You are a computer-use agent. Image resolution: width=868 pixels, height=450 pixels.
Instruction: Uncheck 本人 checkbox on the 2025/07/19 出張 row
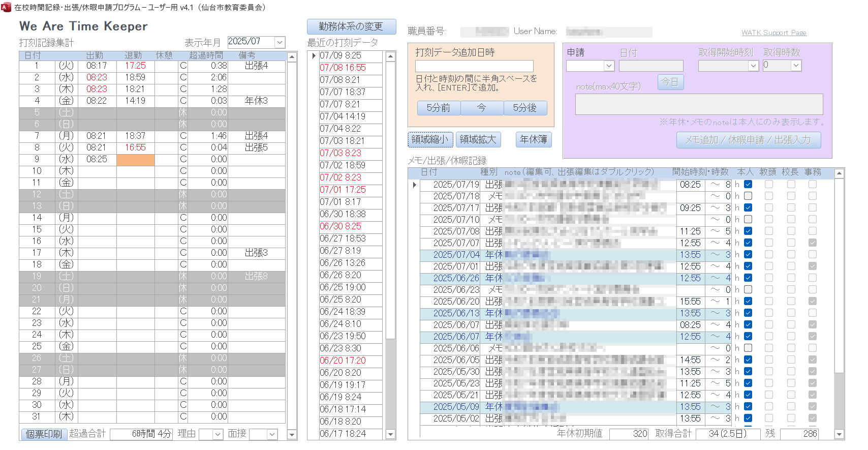point(748,185)
